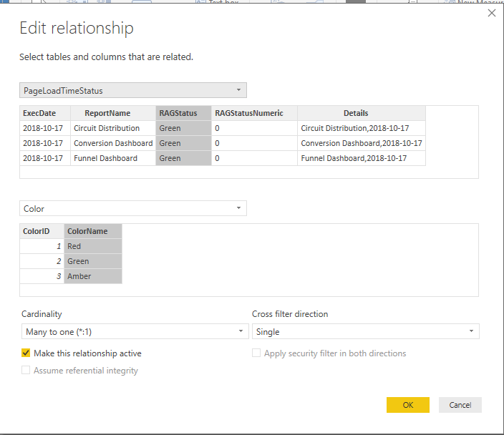
Task: Click ColorID value 3 cell
Action: [x=42, y=276]
